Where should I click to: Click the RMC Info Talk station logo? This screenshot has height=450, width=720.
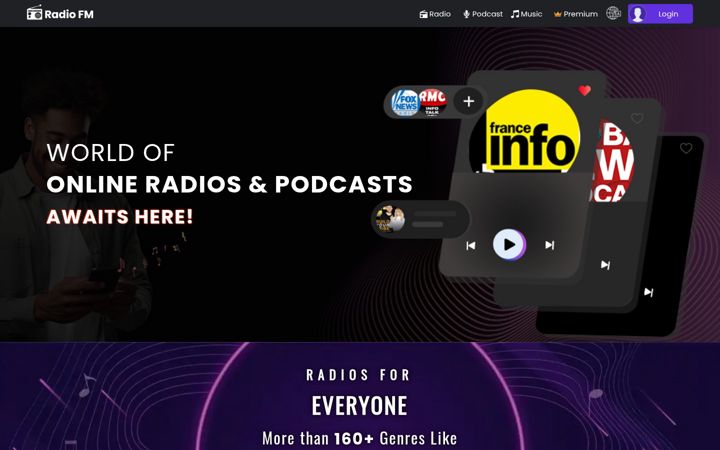pos(432,102)
